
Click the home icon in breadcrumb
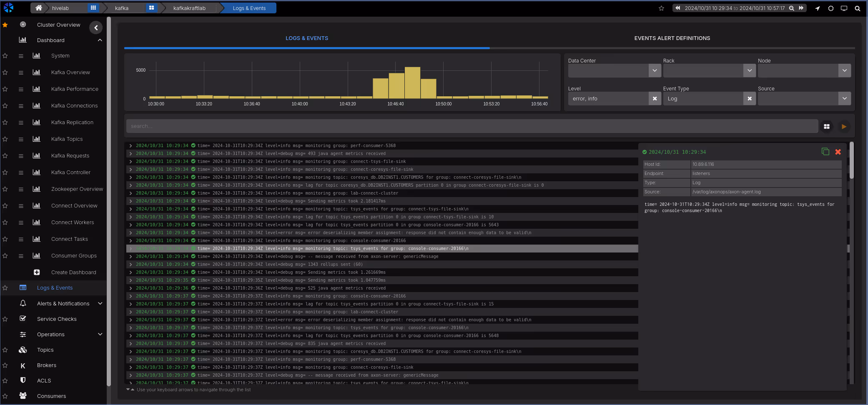click(x=39, y=8)
